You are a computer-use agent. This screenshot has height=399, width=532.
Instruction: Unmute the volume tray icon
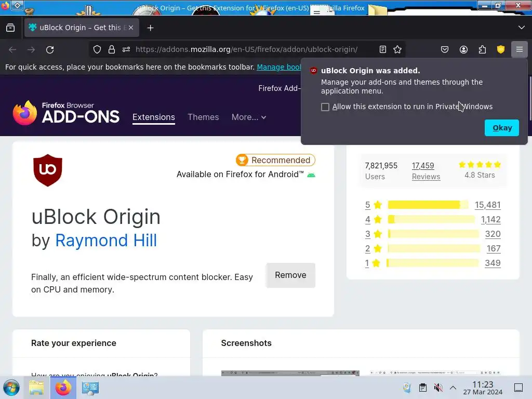pos(438,388)
